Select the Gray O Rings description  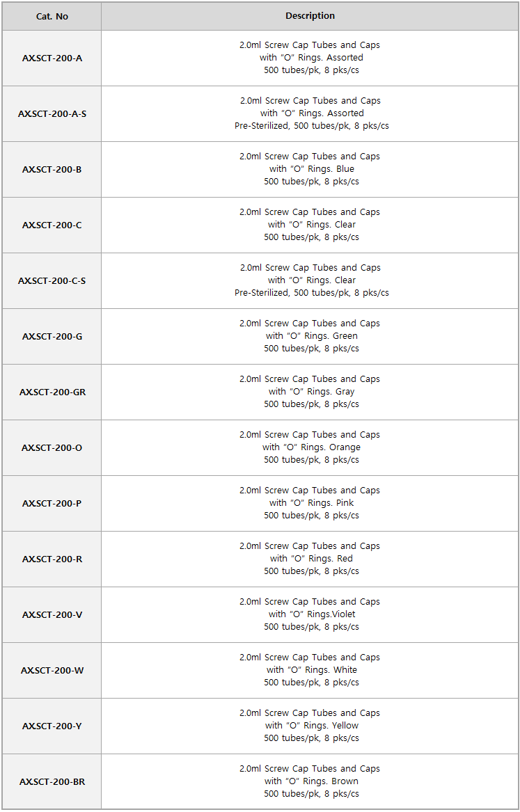[310, 392]
